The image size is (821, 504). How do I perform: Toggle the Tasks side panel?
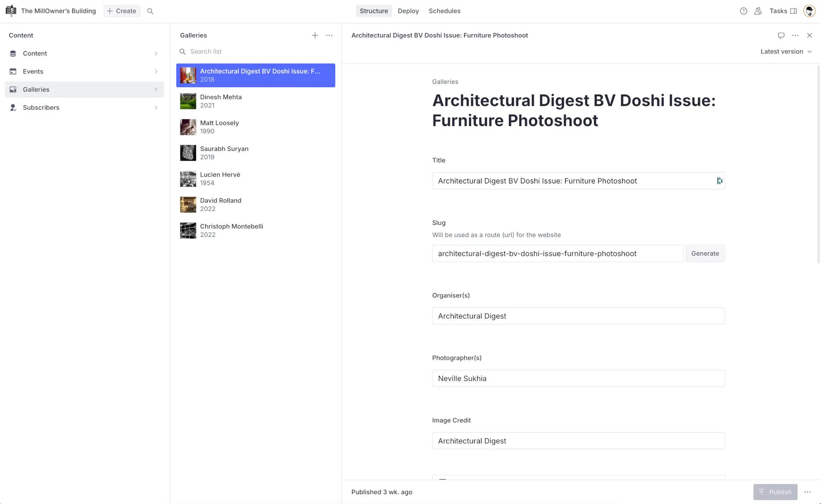click(783, 11)
